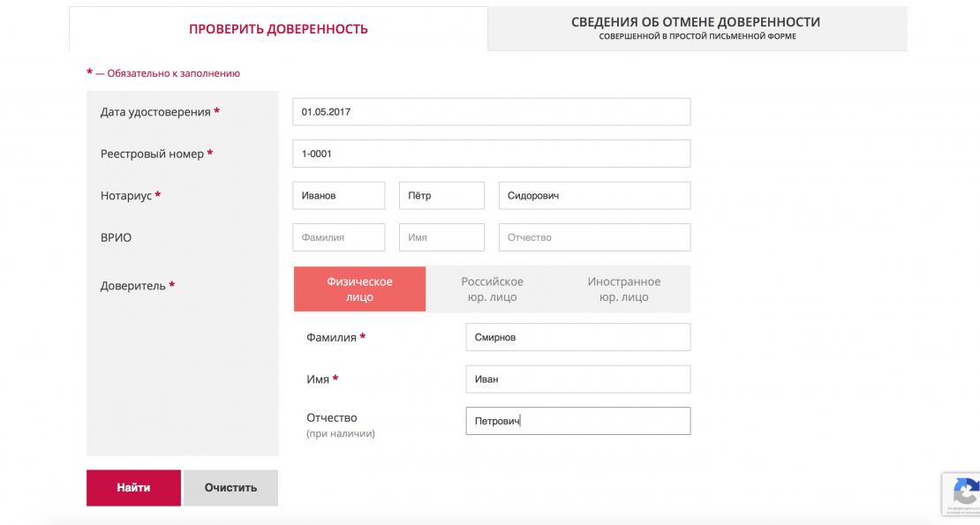This screenshot has height=525, width=980.
Task: Click the ВРИО label
Action: [117, 237]
